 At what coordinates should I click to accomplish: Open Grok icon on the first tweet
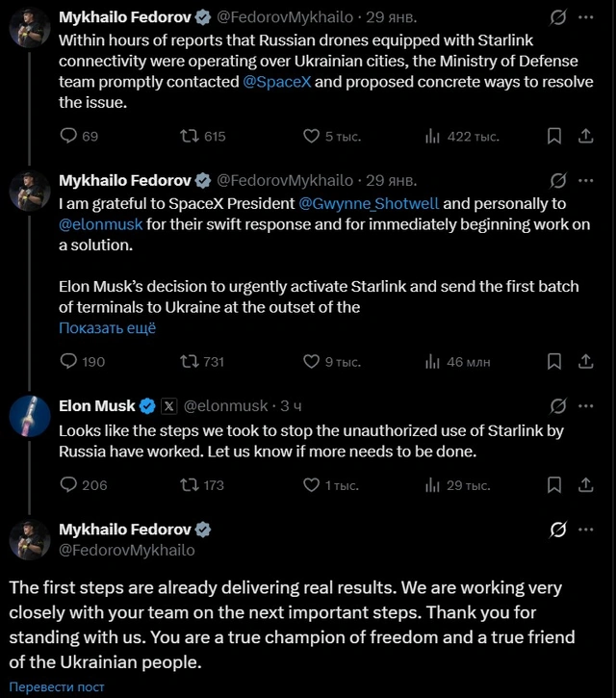point(556,17)
